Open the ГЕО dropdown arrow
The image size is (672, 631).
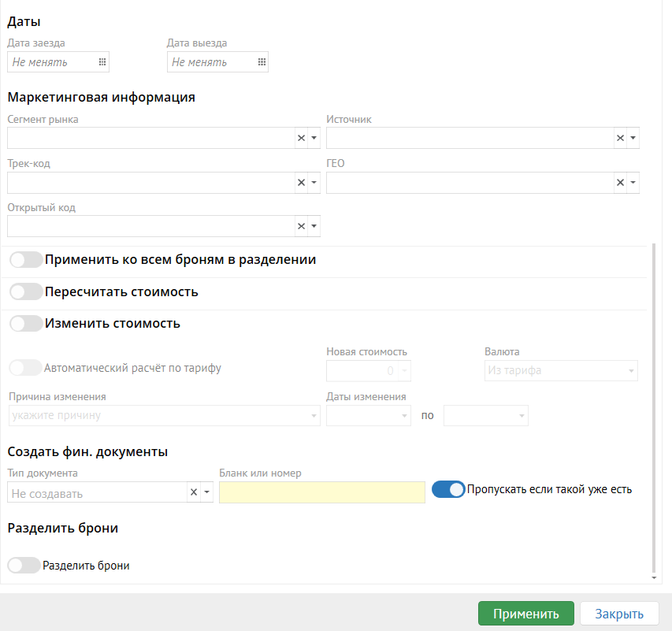pyautogui.click(x=633, y=183)
